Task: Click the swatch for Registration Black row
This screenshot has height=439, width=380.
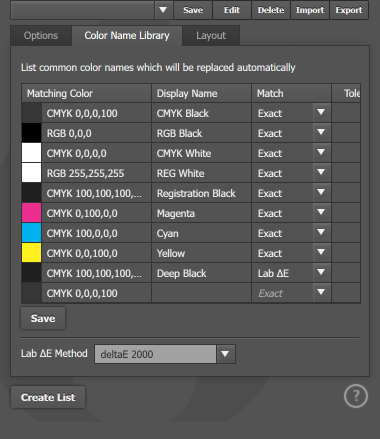Action: [x=31, y=193]
